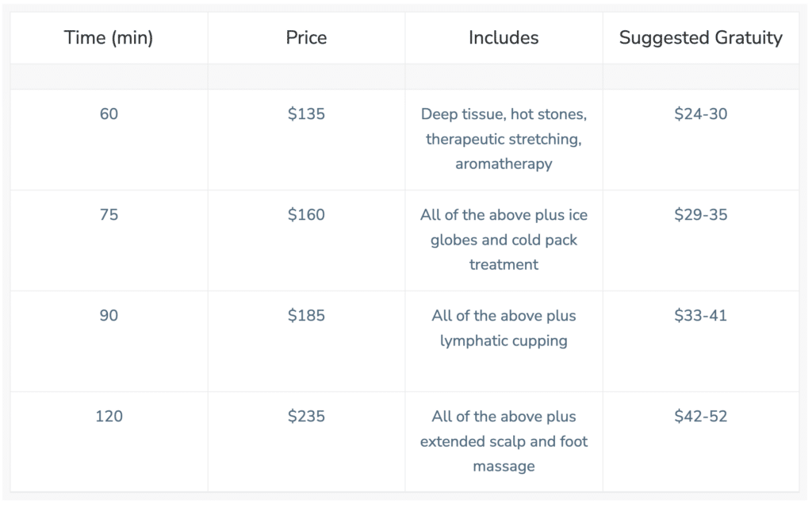
Task: Click the Time (min) column header
Action: 109,38
